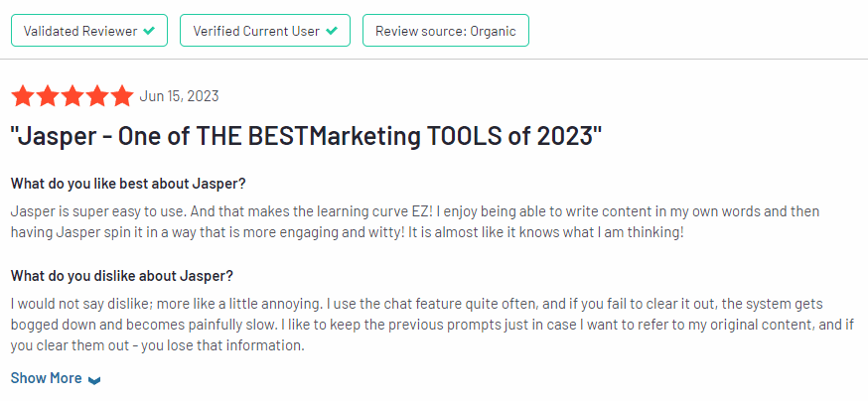This screenshot has width=868, height=401.
Task: Click the checkmark icon beside Validated Reviewer
Action: (x=149, y=31)
